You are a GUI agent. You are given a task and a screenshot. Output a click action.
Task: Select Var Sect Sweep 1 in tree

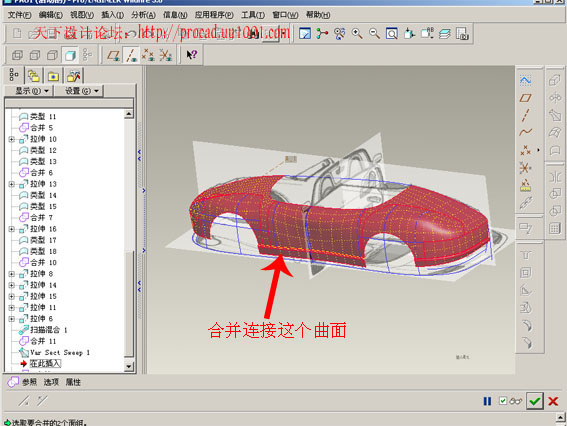60,353
